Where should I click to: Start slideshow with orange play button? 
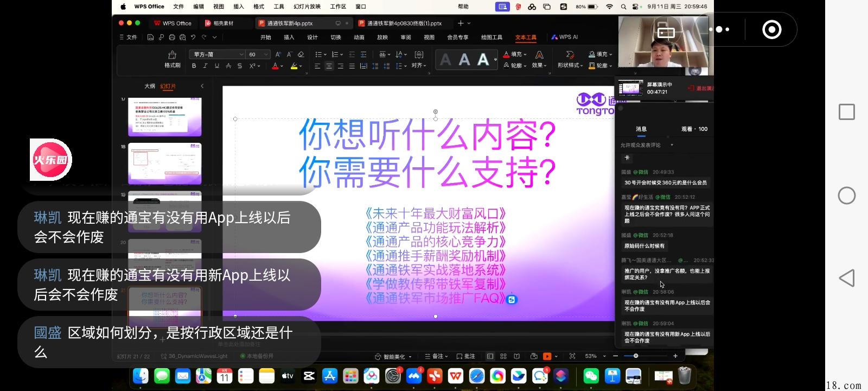[547, 356]
